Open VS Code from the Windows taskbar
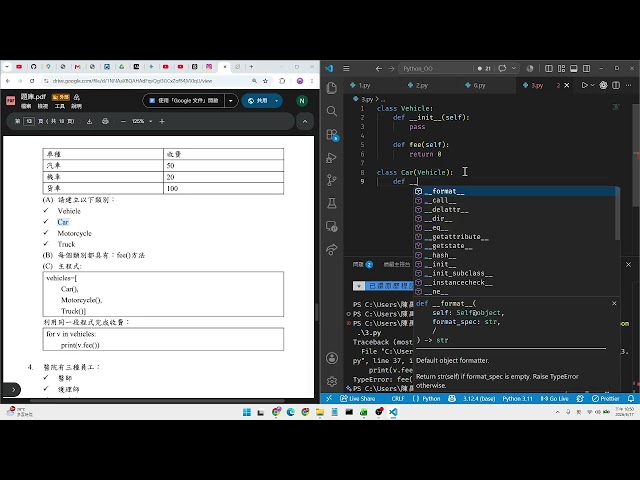 point(393,412)
